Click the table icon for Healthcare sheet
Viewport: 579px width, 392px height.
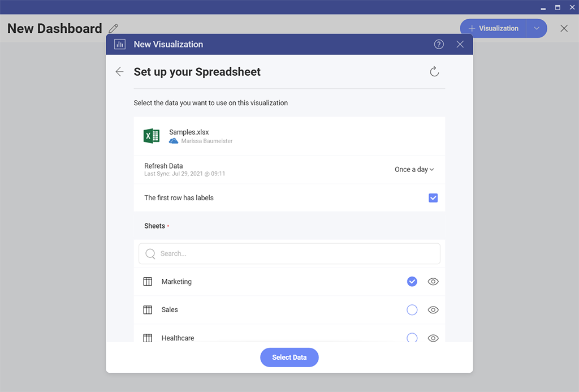148,338
